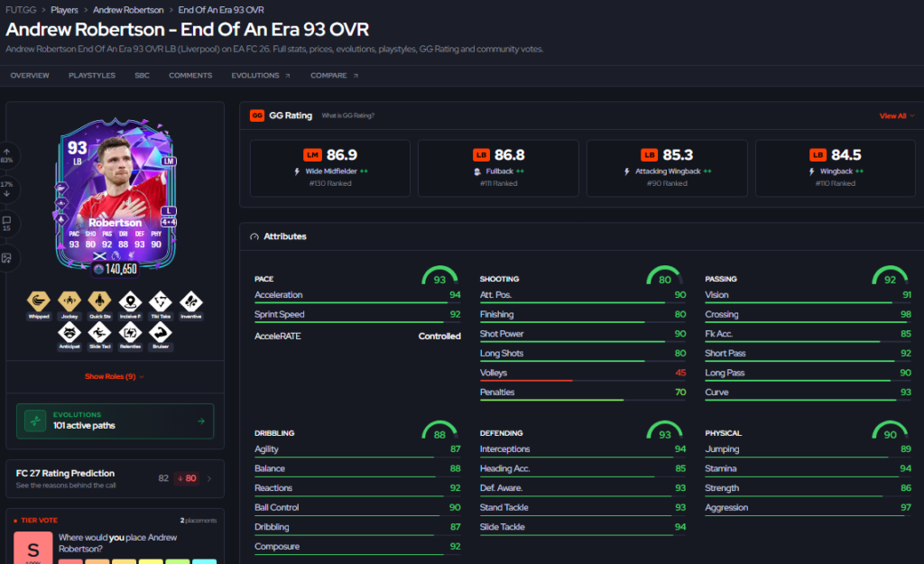924x564 pixels.
Task: Open Andrew Robertson breadcrumb link
Action: point(128,10)
